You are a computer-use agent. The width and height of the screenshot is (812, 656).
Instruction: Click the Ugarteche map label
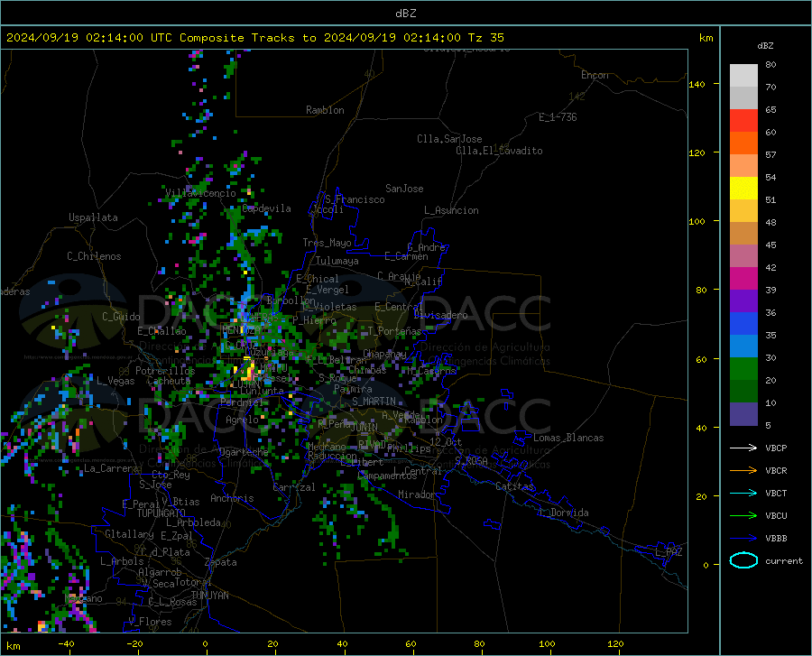coord(244,452)
